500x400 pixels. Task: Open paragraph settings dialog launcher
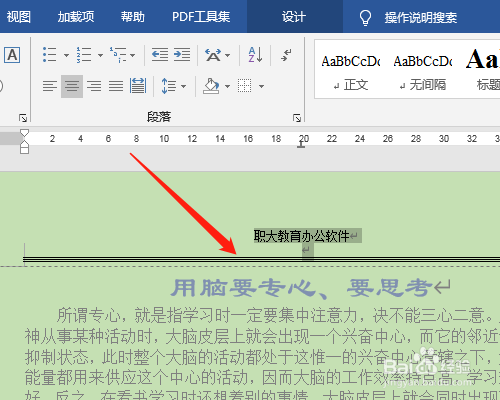click(297, 118)
